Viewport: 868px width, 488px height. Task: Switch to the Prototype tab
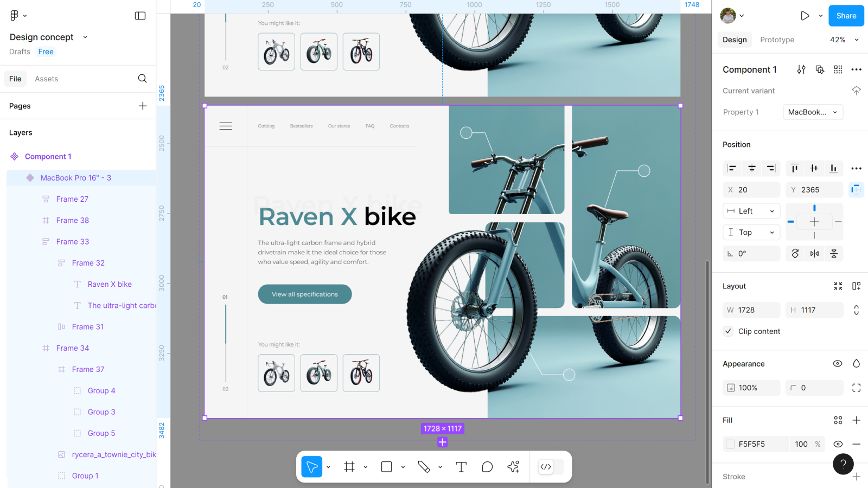point(777,40)
